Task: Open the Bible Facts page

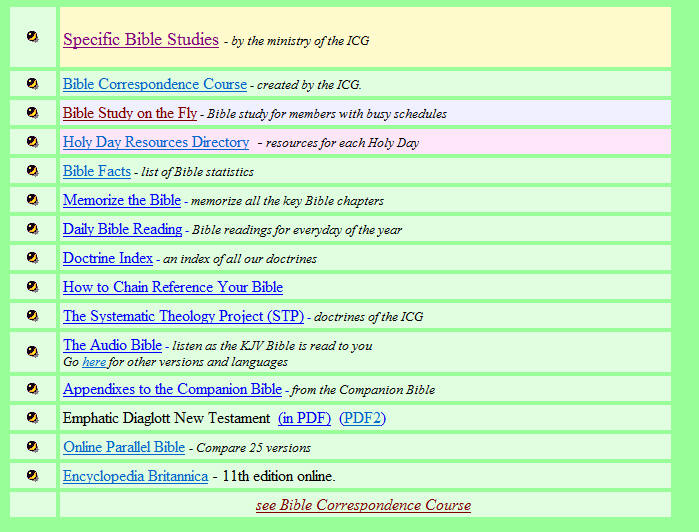Action: click(x=97, y=171)
